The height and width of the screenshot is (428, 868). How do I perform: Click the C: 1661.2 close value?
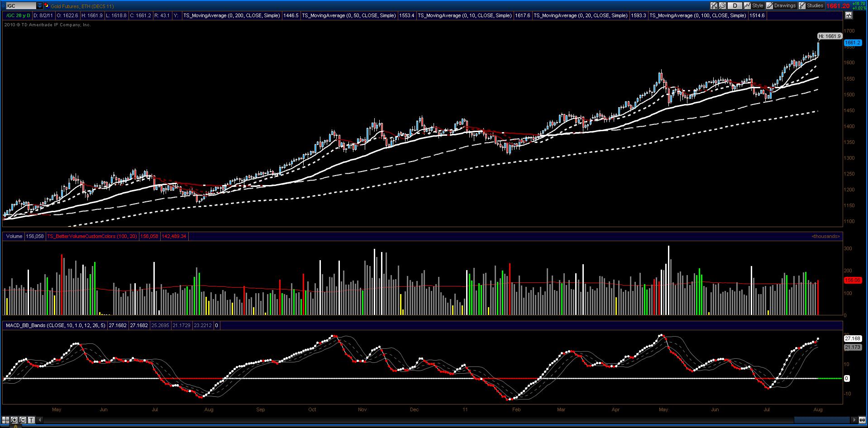(x=140, y=15)
